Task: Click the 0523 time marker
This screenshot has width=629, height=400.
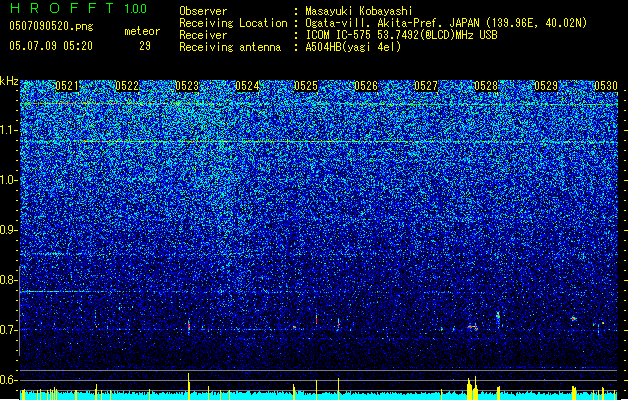Action: click(187, 86)
